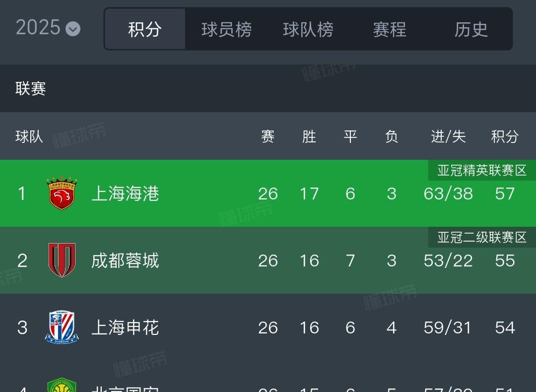Tap the 成都蓉城 team crest
The height and width of the screenshot is (392, 536).
pyautogui.click(x=62, y=260)
